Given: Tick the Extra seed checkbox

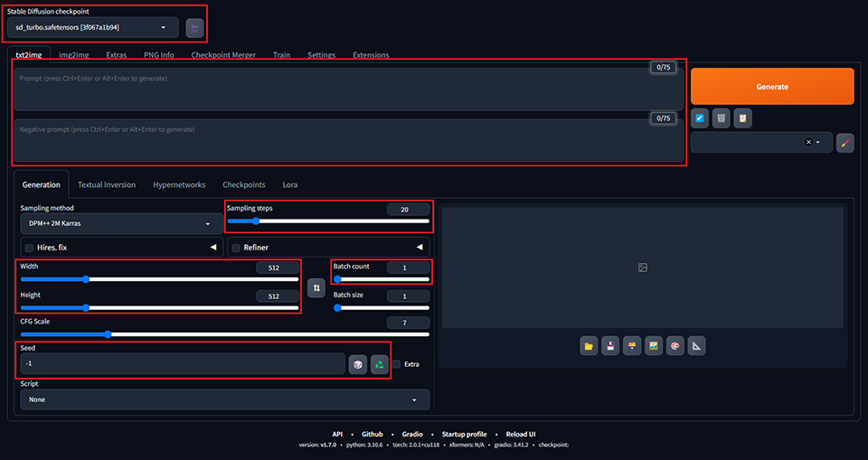Looking at the screenshot, I should [397, 364].
